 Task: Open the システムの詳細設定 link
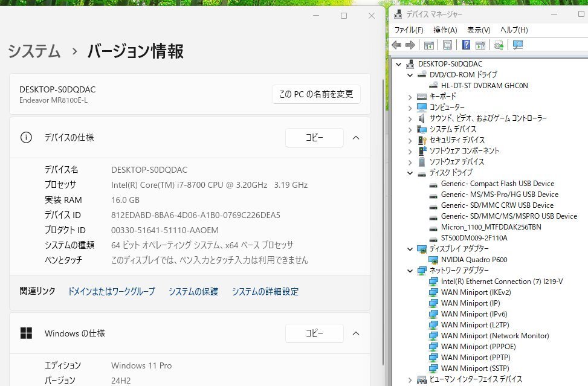[265, 292]
